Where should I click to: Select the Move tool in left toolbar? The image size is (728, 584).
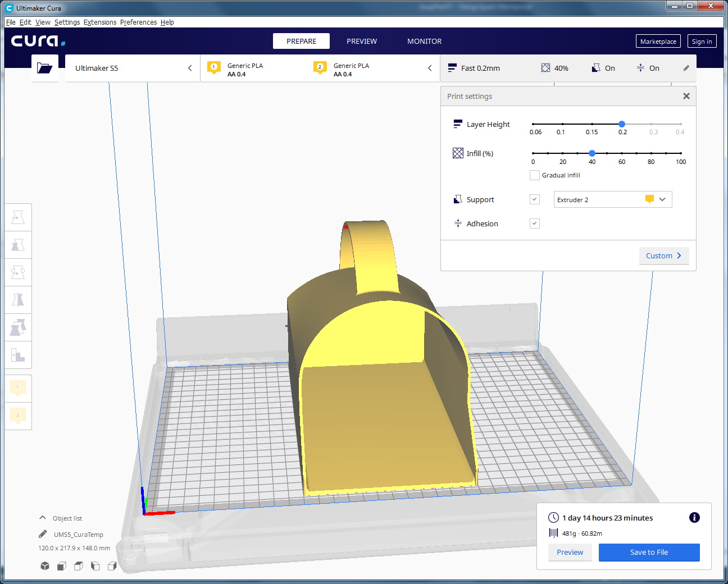point(18,217)
